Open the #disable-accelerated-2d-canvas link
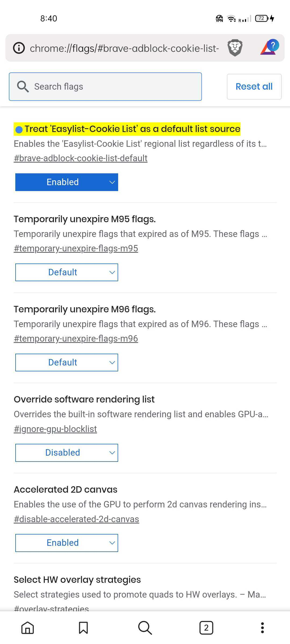 coord(77,519)
